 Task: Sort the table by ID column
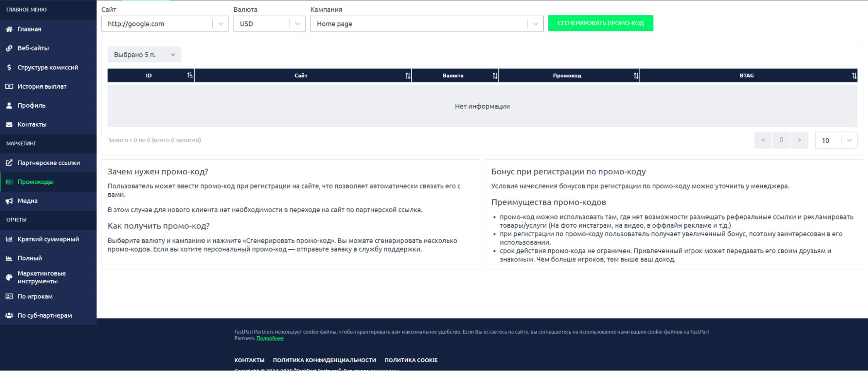[x=190, y=76]
